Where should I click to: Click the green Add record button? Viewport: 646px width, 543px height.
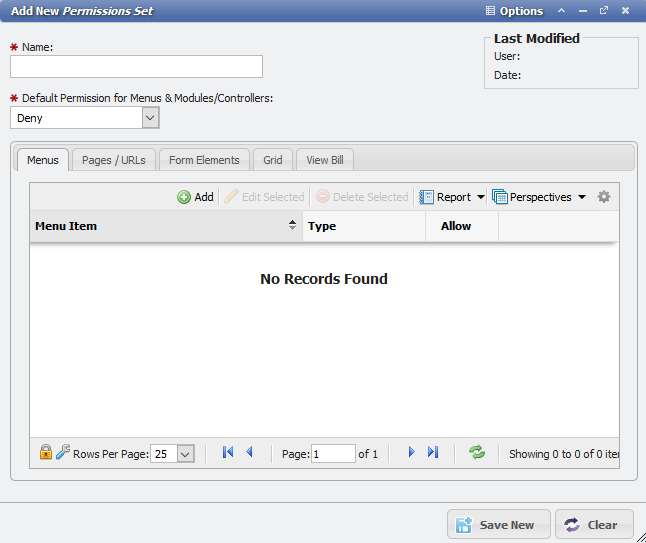[195, 197]
